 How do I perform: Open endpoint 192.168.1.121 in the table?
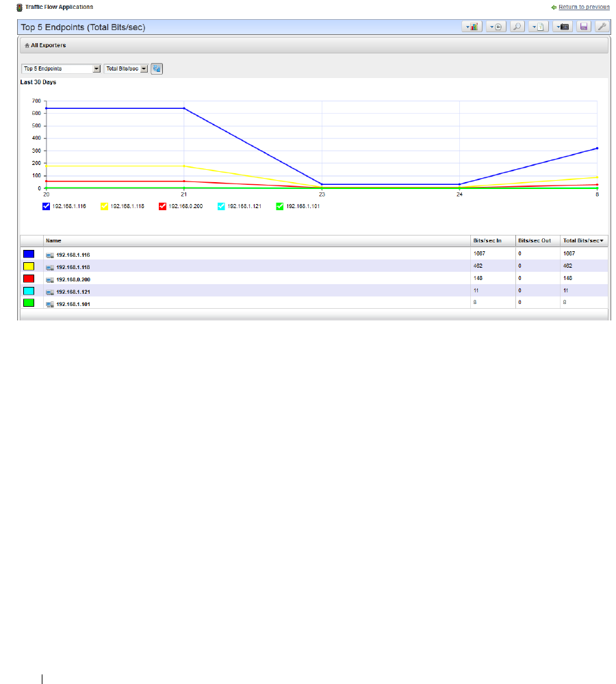[x=73, y=292]
